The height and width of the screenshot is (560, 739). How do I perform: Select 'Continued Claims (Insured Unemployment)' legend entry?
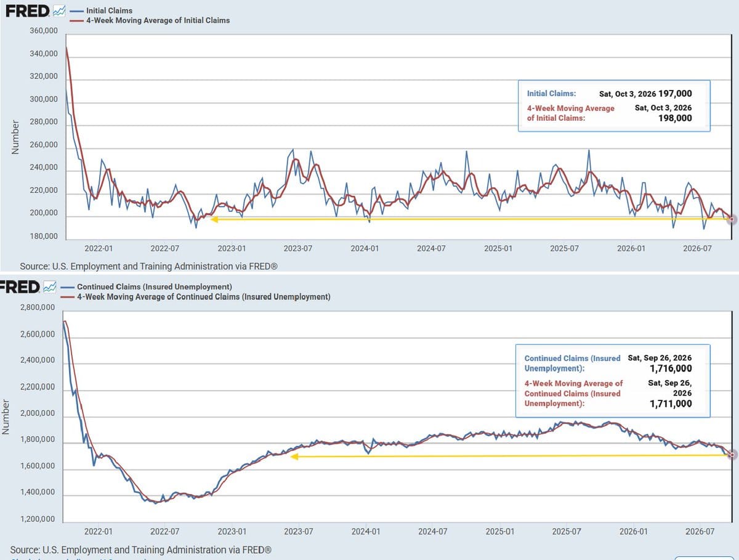tap(154, 287)
